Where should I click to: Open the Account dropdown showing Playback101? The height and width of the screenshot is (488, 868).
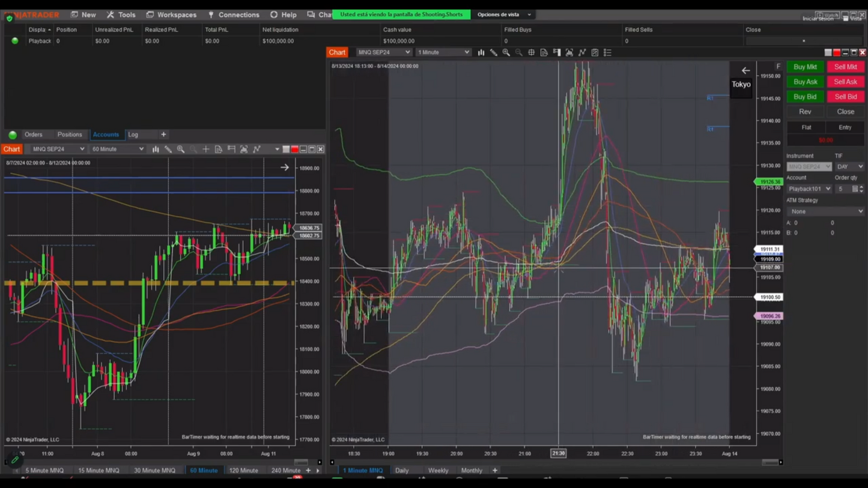[809, 189]
